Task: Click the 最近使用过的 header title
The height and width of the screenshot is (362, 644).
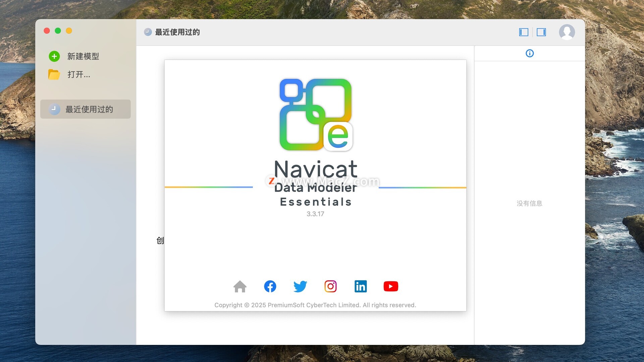Action: point(177,32)
